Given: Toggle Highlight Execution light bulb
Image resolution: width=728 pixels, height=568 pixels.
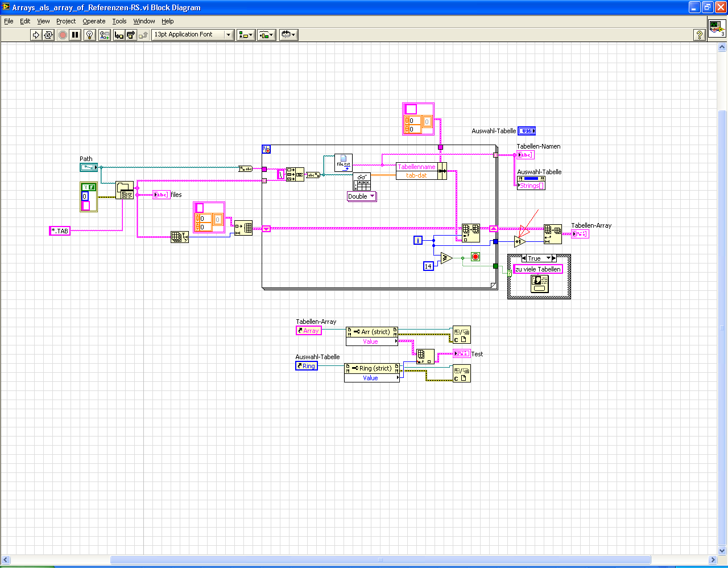Looking at the screenshot, I should (x=90, y=35).
